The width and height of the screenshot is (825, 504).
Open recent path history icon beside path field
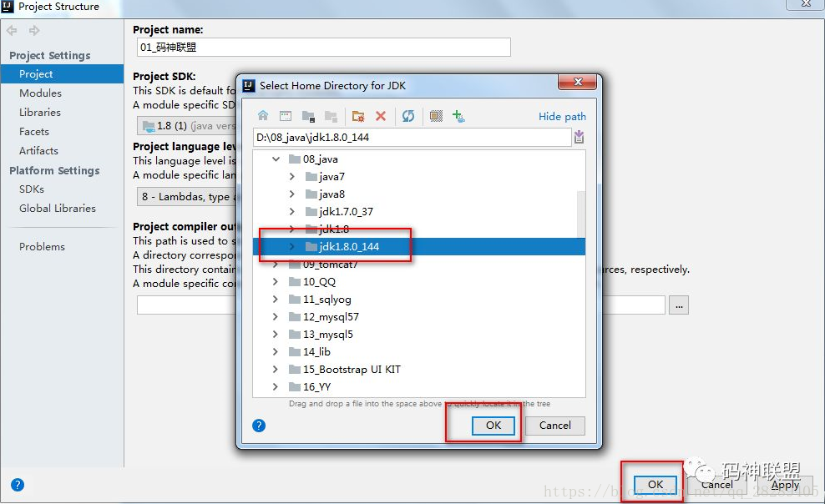580,137
